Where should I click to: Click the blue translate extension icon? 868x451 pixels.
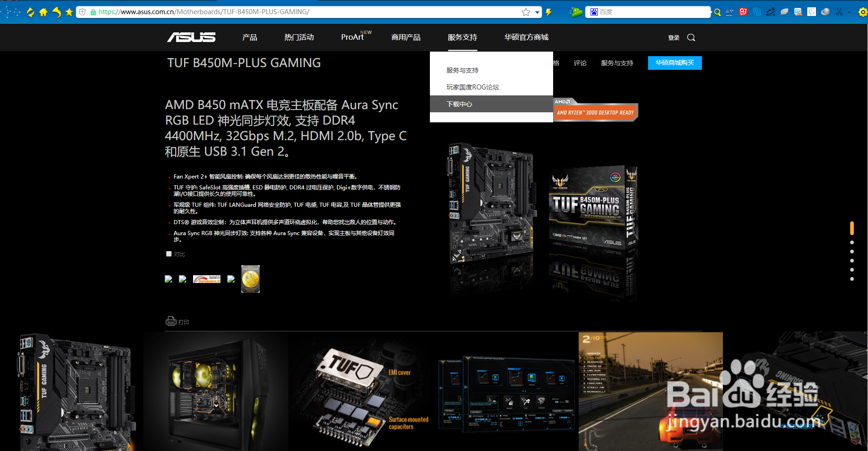click(x=757, y=12)
